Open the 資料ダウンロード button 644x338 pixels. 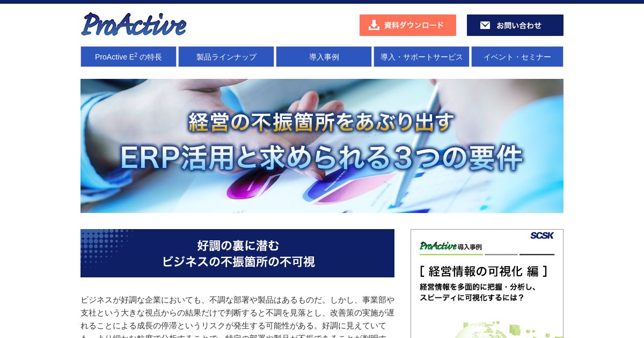click(408, 25)
